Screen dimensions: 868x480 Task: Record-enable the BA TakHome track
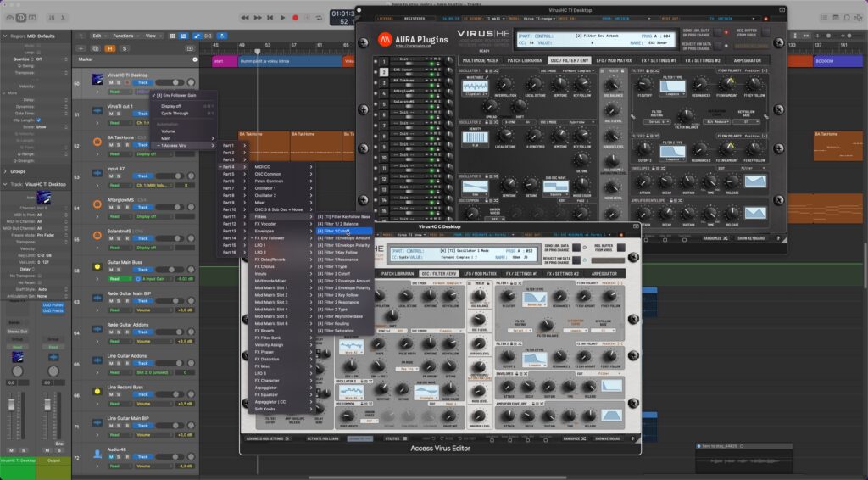(x=127, y=145)
